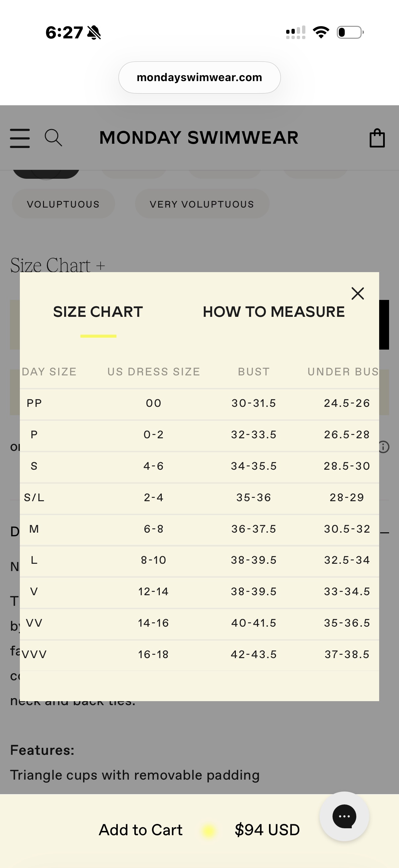Tap the muted bell status icon
The width and height of the screenshot is (399, 868).
tap(94, 33)
